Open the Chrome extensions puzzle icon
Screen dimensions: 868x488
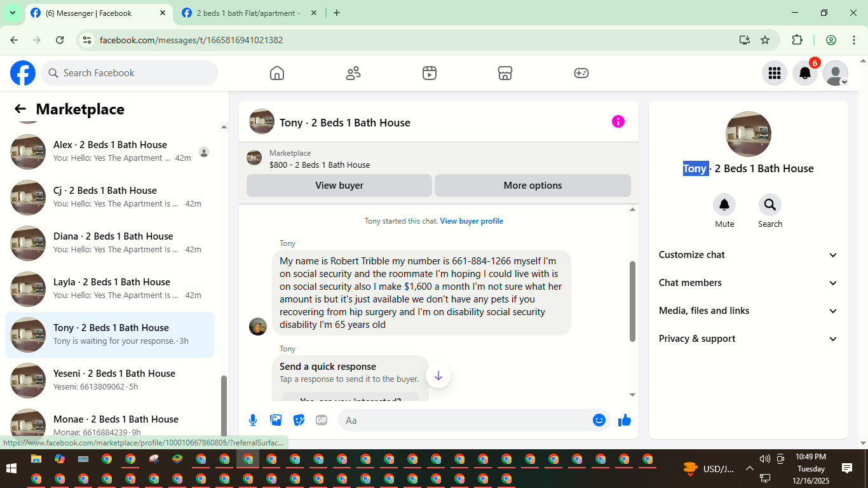797,40
